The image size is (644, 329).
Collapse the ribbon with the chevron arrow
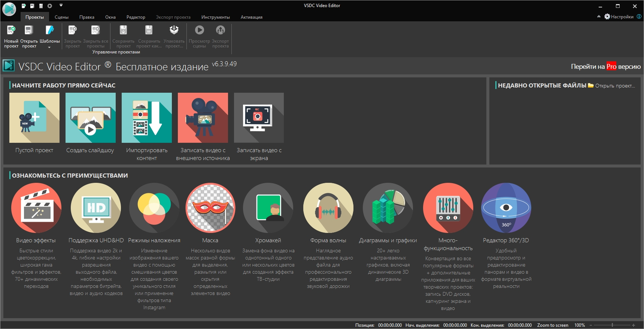(x=599, y=16)
